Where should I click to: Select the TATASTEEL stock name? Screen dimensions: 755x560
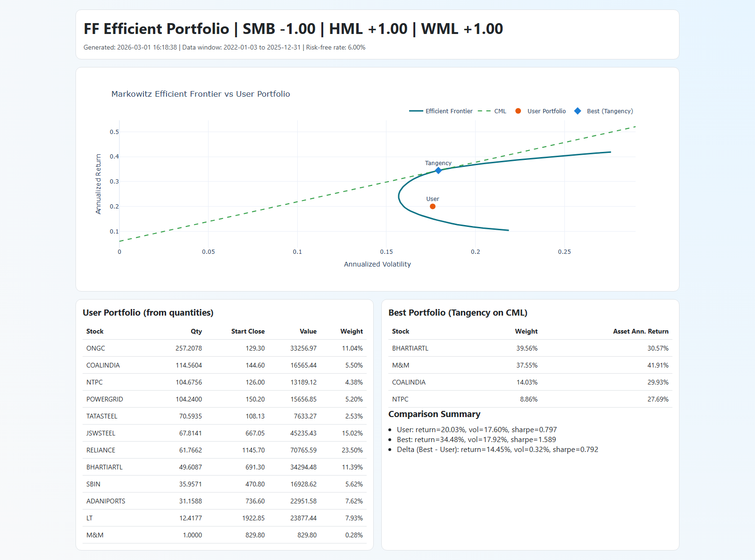pyautogui.click(x=102, y=416)
